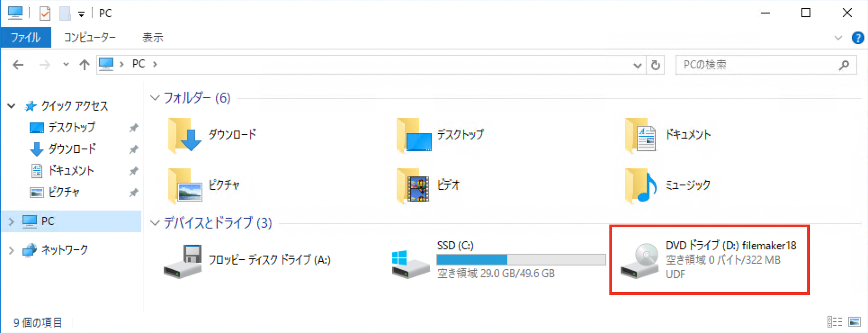Viewport: 868px width, 333px height.
Task: Collapse the デバイスとドライブ (3) group
Action: [x=155, y=223]
